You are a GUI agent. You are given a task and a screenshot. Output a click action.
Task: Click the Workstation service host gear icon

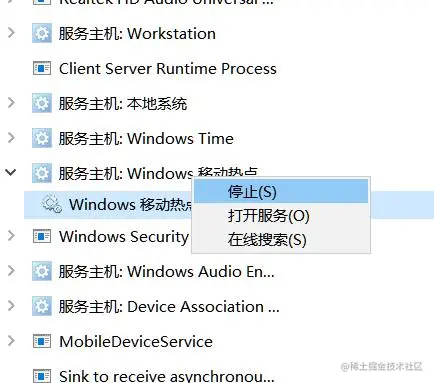click(x=42, y=33)
